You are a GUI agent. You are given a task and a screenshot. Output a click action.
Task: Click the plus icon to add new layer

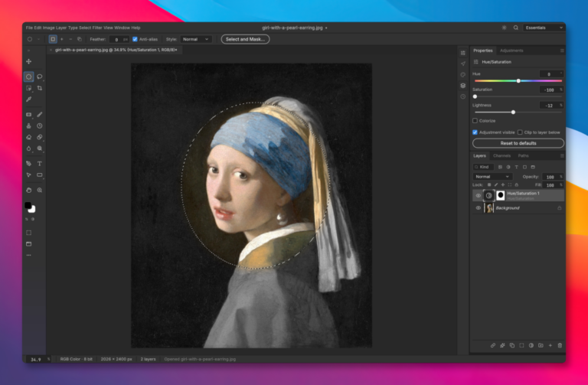(550, 345)
